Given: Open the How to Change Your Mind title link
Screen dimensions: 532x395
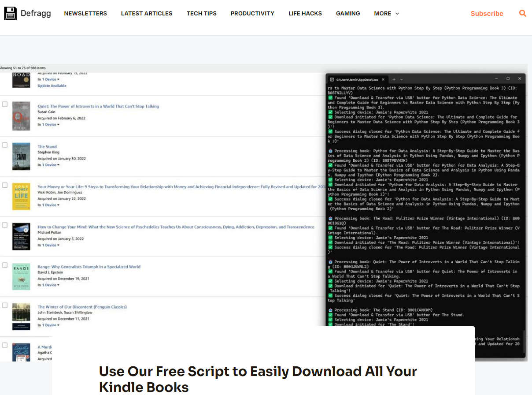Looking at the screenshot, I should coord(176,227).
